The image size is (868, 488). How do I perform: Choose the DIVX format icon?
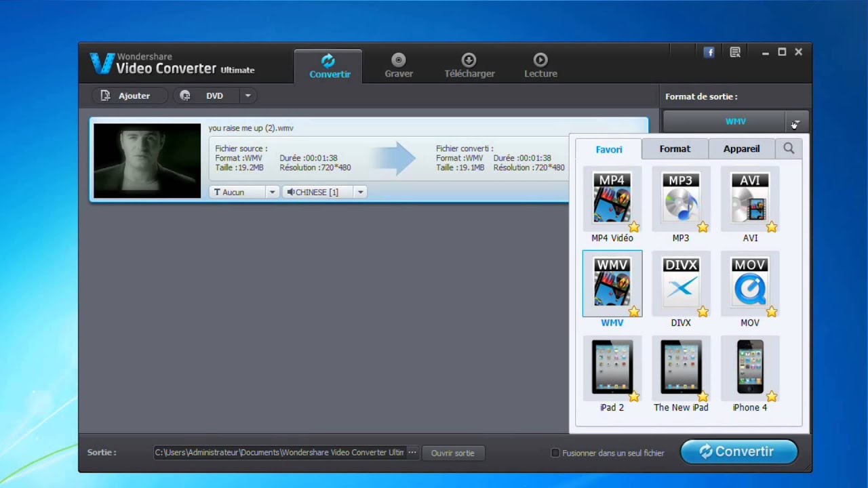click(681, 283)
